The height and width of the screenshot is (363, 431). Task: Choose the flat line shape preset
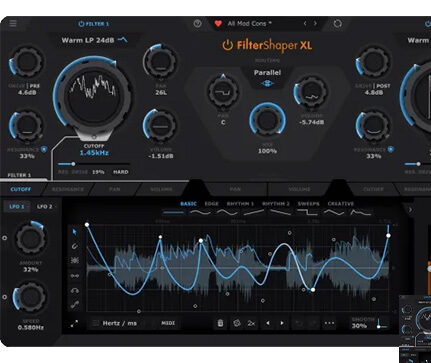pos(173,212)
